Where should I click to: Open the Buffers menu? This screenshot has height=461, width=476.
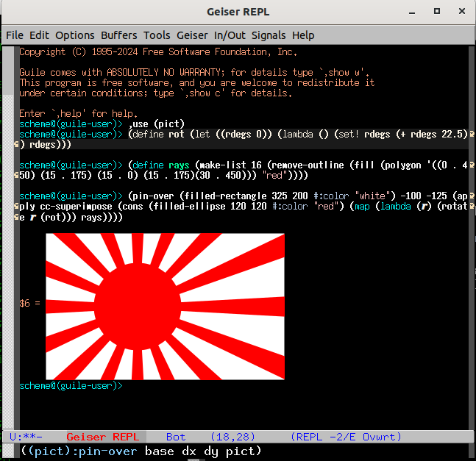(x=119, y=35)
